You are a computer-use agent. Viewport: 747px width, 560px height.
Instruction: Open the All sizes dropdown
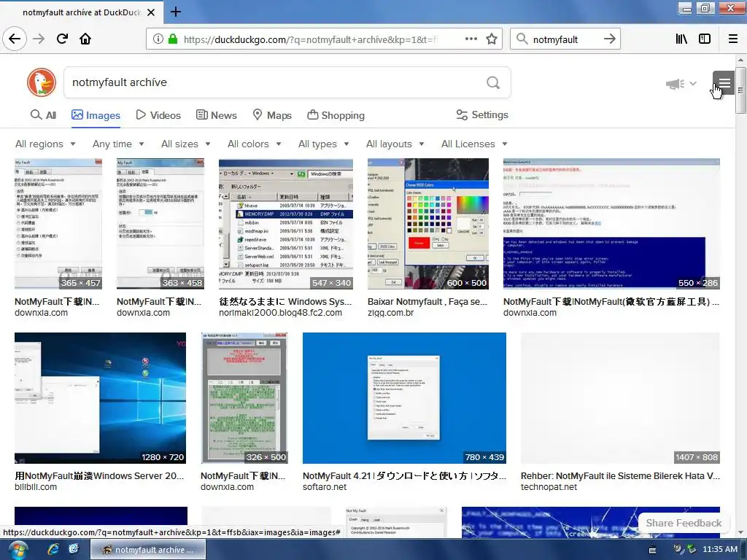coord(186,144)
